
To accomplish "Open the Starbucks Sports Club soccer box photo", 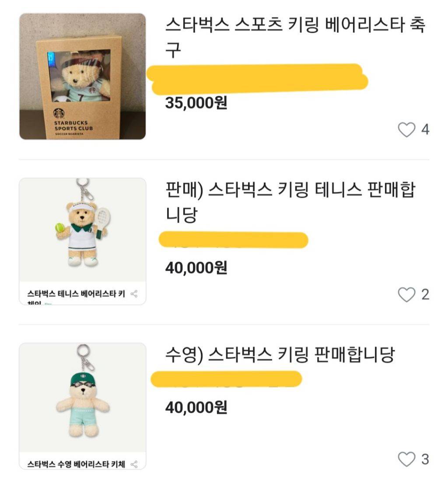I will [83, 77].
